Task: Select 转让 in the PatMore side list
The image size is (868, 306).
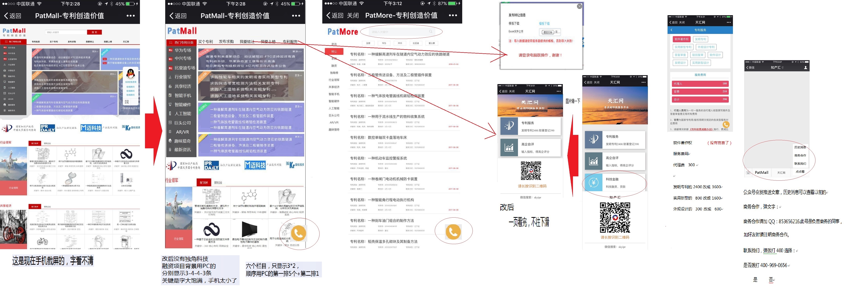Action: [x=334, y=51]
